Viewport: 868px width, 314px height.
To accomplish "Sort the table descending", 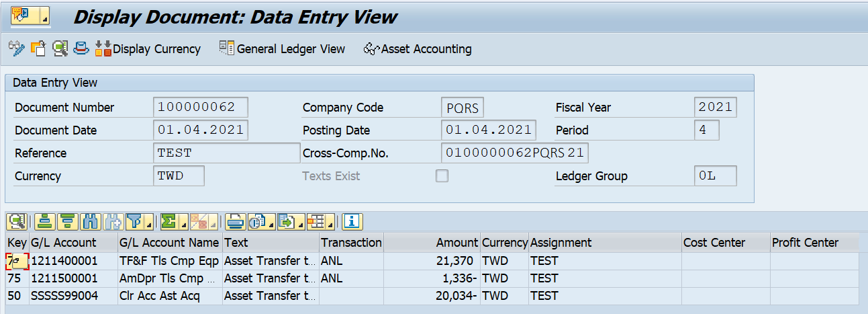I will click(x=67, y=221).
